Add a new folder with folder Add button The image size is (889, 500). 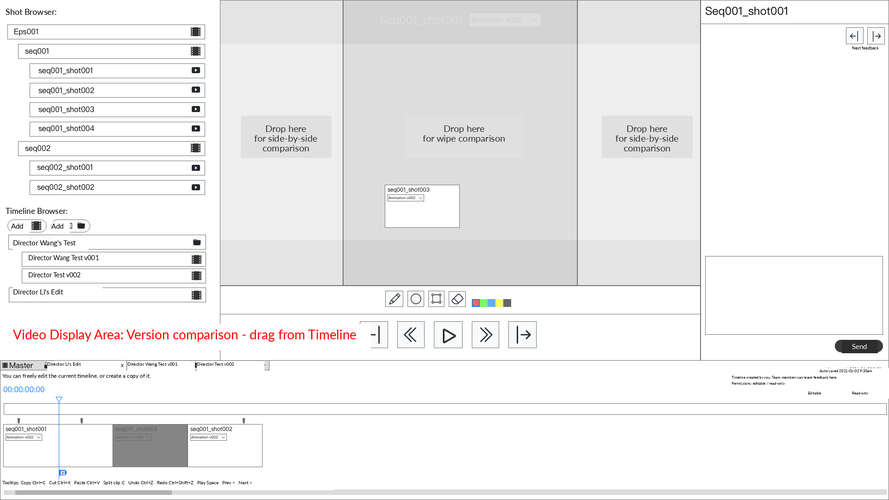pos(70,226)
